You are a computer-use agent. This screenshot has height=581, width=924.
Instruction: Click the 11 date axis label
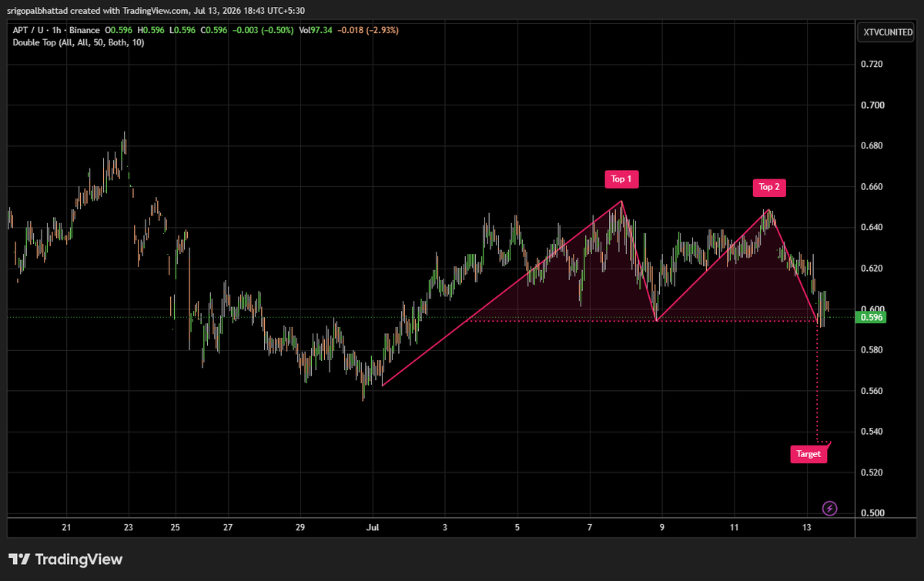coord(734,528)
